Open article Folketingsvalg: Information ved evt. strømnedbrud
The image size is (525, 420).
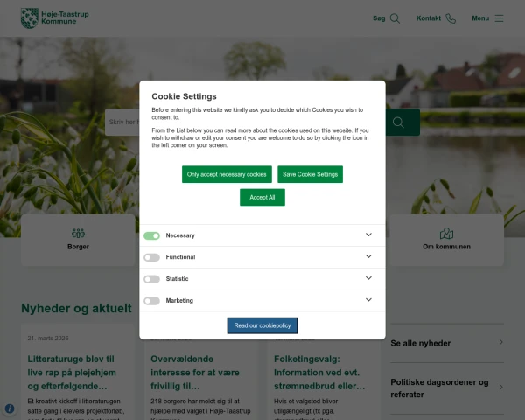[x=319, y=373]
